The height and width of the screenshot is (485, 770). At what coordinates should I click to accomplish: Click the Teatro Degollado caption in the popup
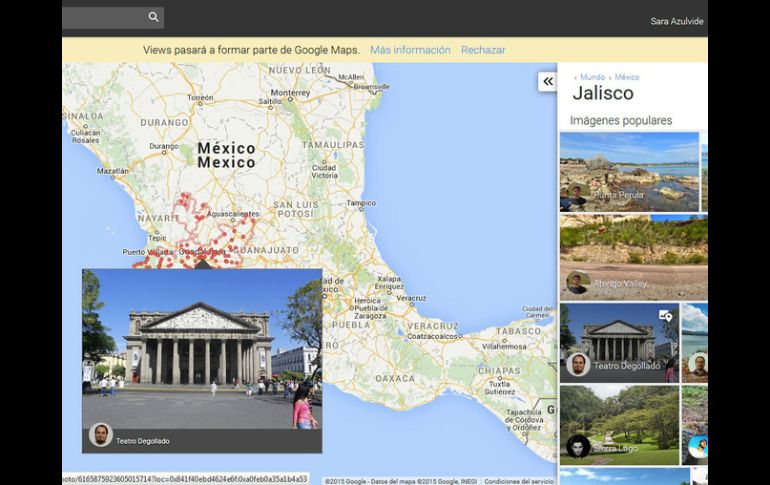[143, 441]
